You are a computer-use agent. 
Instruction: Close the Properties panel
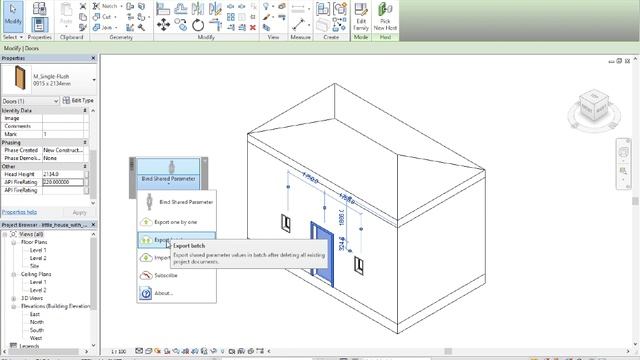pyautogui.click(x=93, y=58)
